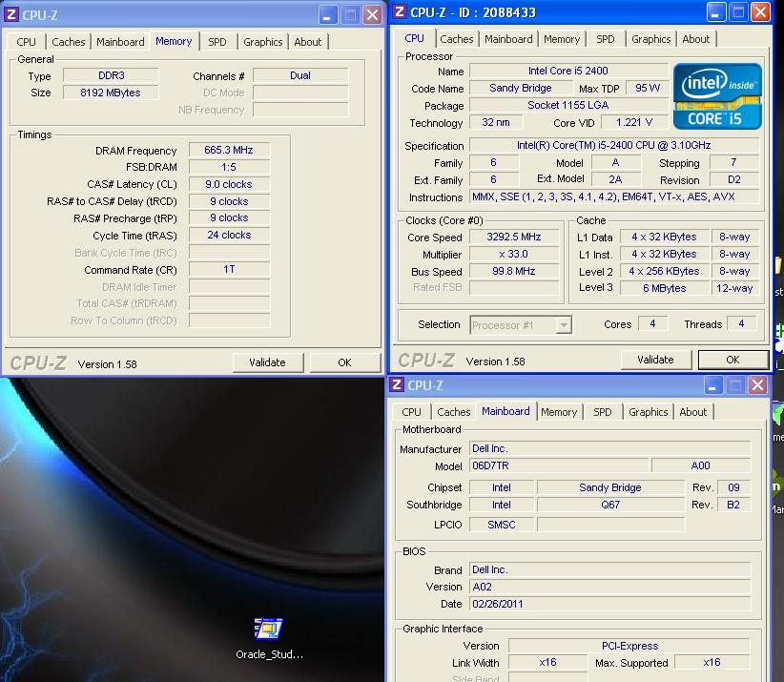Select the Memory tab in the Memory window
The height and width of the screenshot is (682, 784).
[x=174, y=41]
